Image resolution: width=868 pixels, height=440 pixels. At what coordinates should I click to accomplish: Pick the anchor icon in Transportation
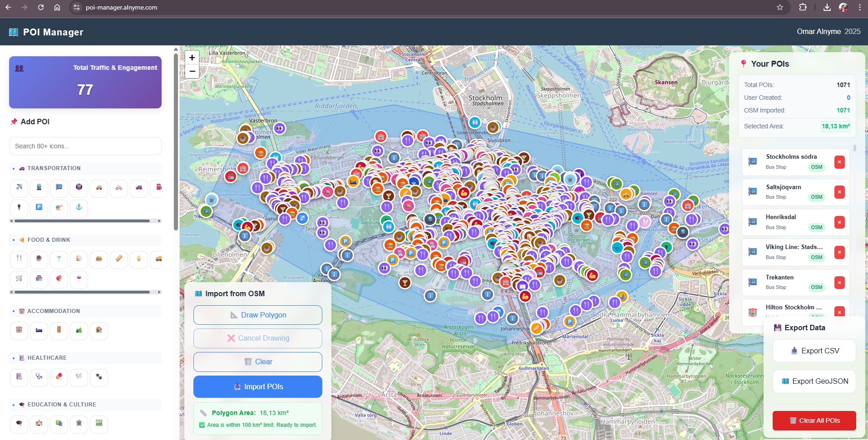(x=79, y=208)
